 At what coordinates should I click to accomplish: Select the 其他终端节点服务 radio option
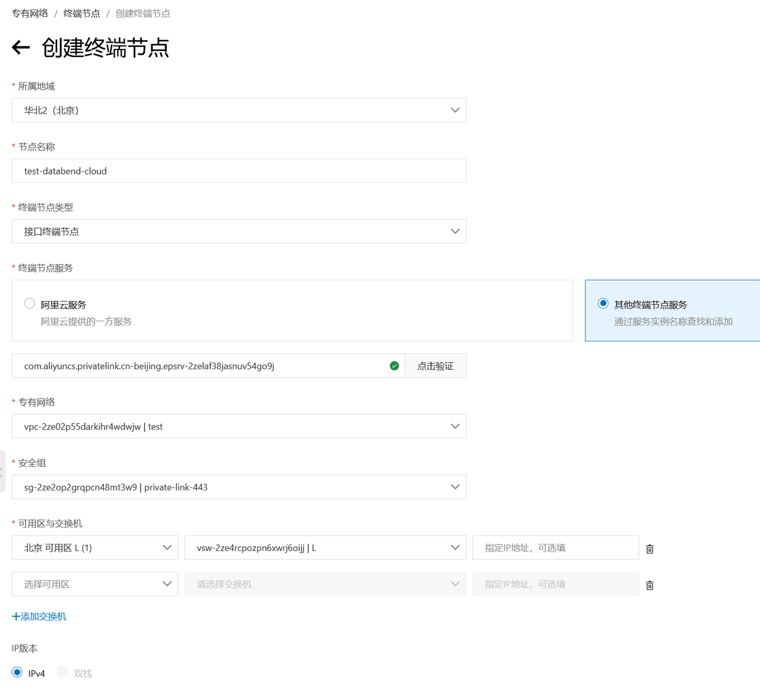(x=603, y=303)
